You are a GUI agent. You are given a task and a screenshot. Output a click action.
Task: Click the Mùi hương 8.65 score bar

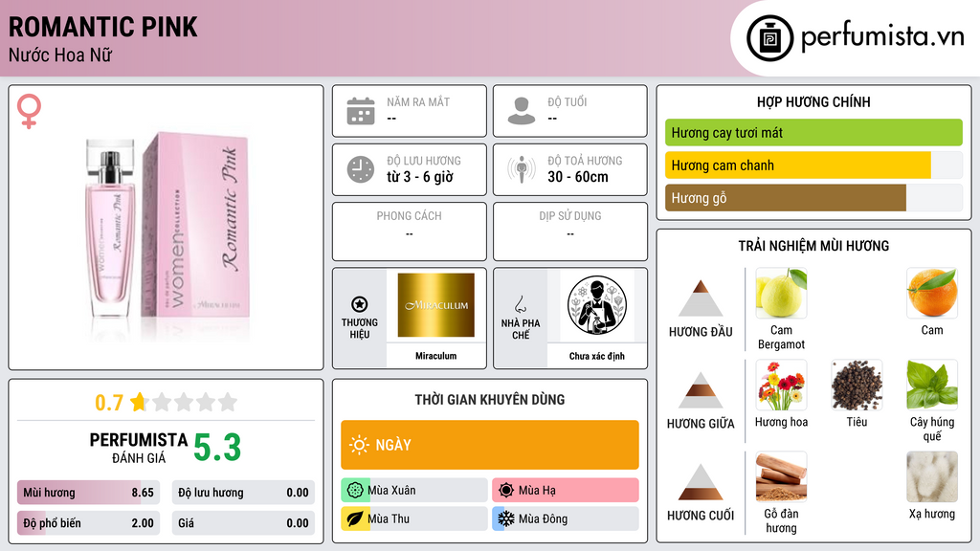(x=89, y=493)
